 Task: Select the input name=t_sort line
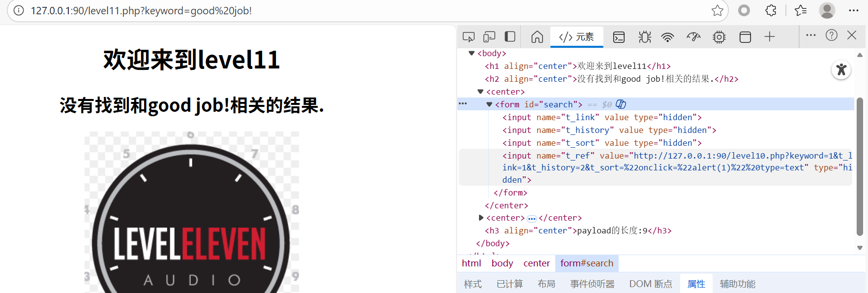point(602,143)
